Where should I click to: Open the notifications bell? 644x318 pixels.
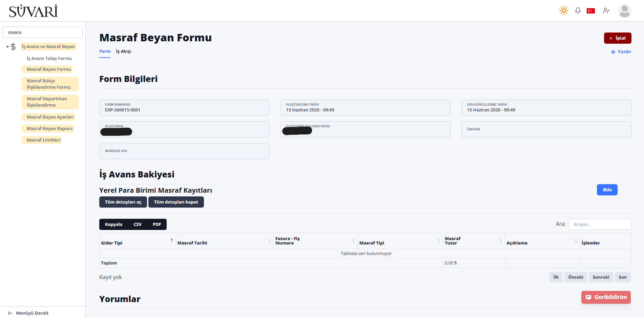point(578,10)
